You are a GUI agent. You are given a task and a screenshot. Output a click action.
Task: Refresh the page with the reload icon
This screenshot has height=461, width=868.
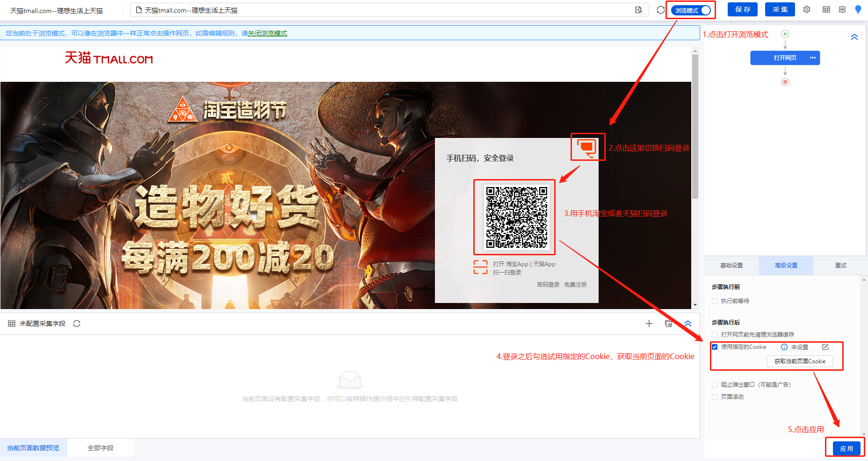coord(660,10)
